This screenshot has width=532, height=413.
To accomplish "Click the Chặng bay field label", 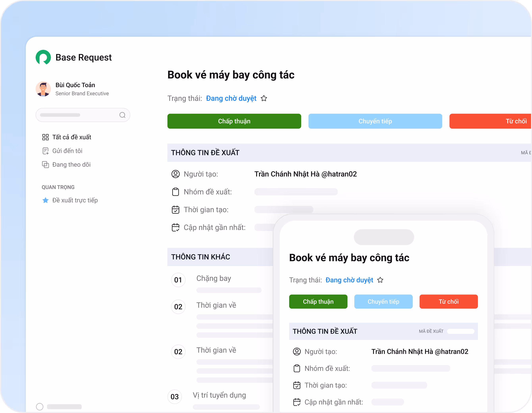I will [x=214, y=278].
